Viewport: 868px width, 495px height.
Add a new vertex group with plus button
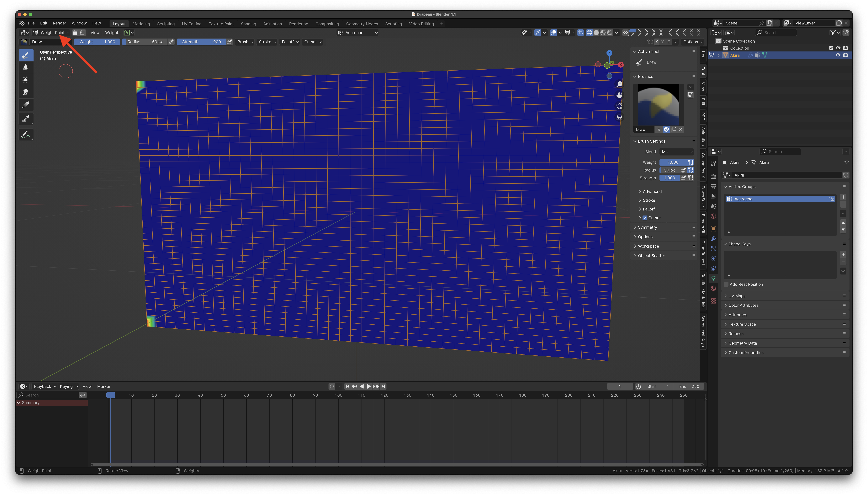coord(843,197)
